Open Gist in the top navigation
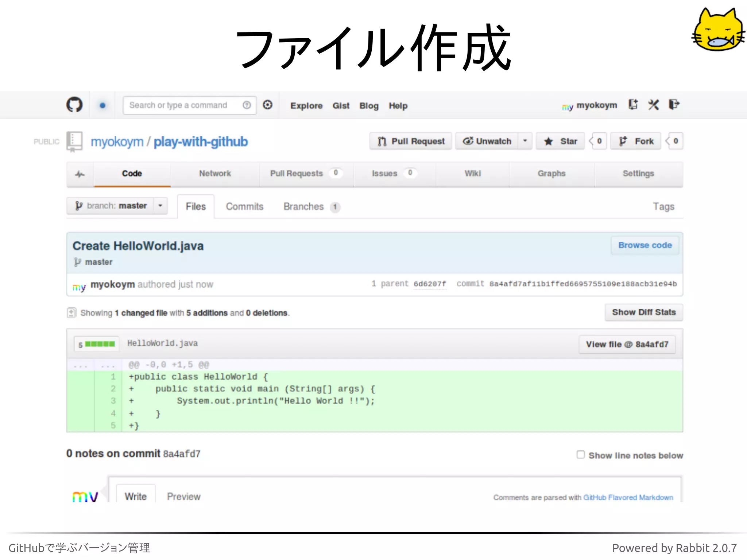747x560 pixels. pyautogui.click(x=341, y=106)
